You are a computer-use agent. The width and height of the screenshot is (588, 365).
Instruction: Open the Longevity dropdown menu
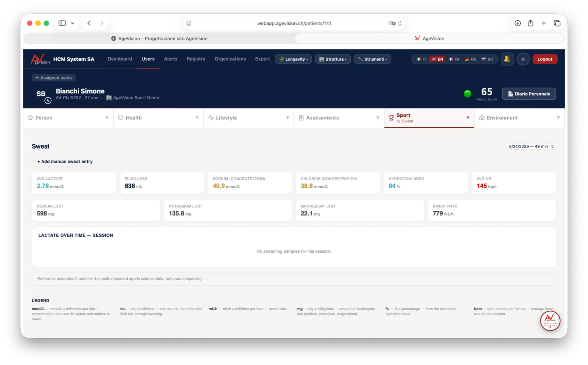pos(293,59)
